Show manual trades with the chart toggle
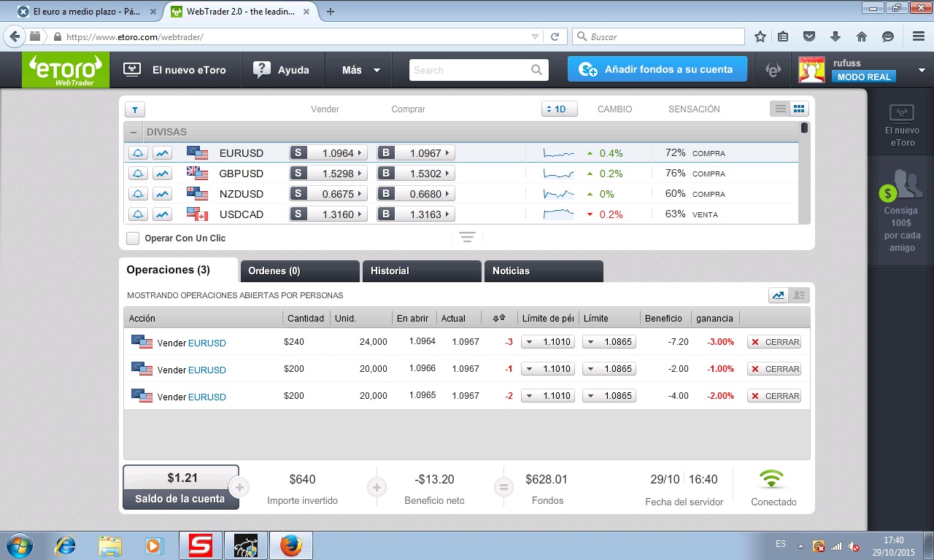This screenshot has width=934, height=560. (x=779, y=295)
